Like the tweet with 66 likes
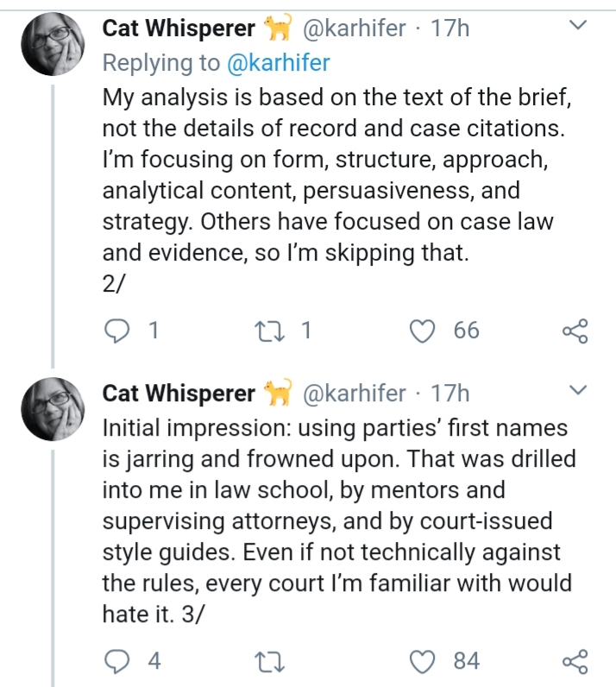 click(x=423, y=331)
